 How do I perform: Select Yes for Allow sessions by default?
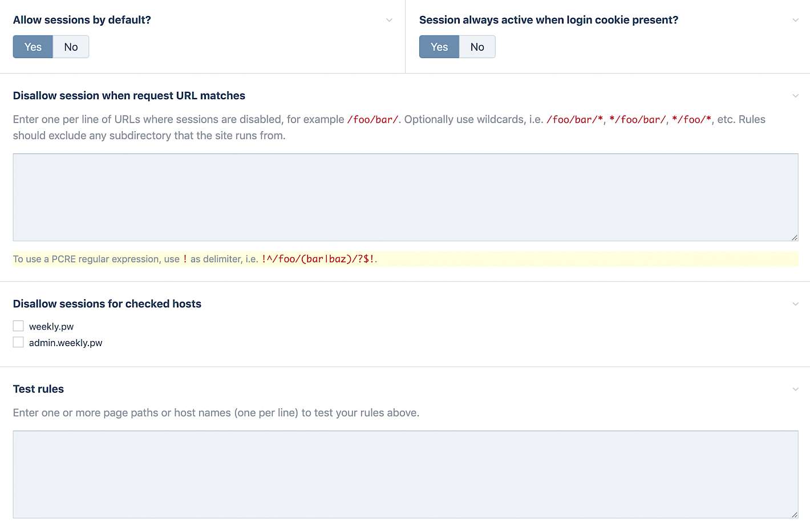[33, 47]
